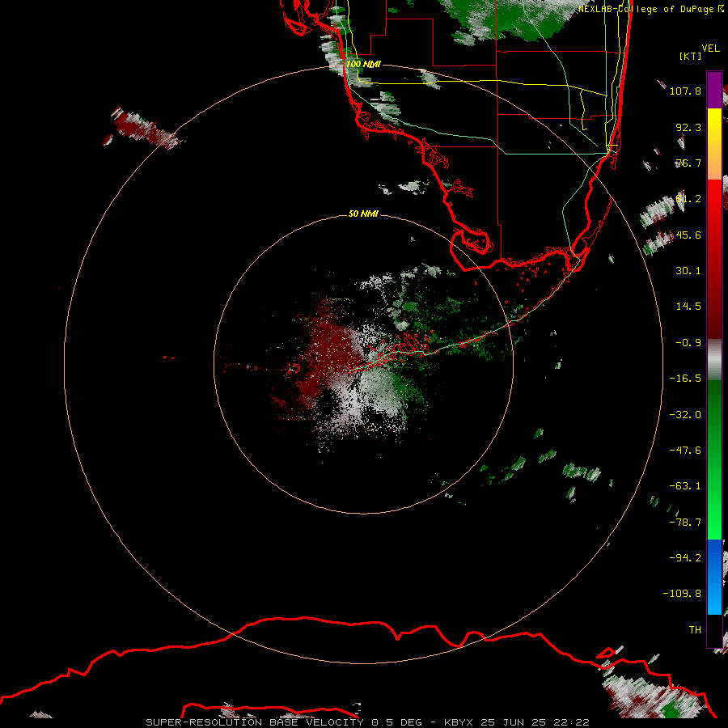Click the -32.0 velocity scale value

click(685, 415)
